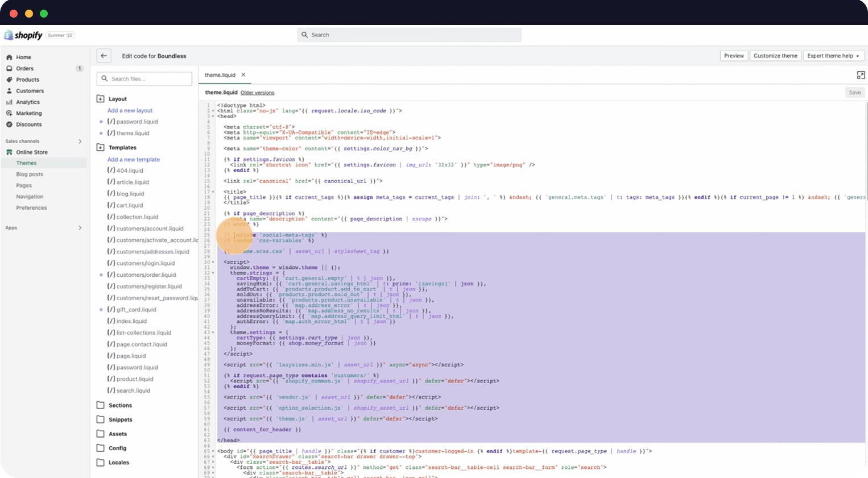Viewport: 868px width, 478px height.
Task: Open the Marketing section
Action: 28,113
